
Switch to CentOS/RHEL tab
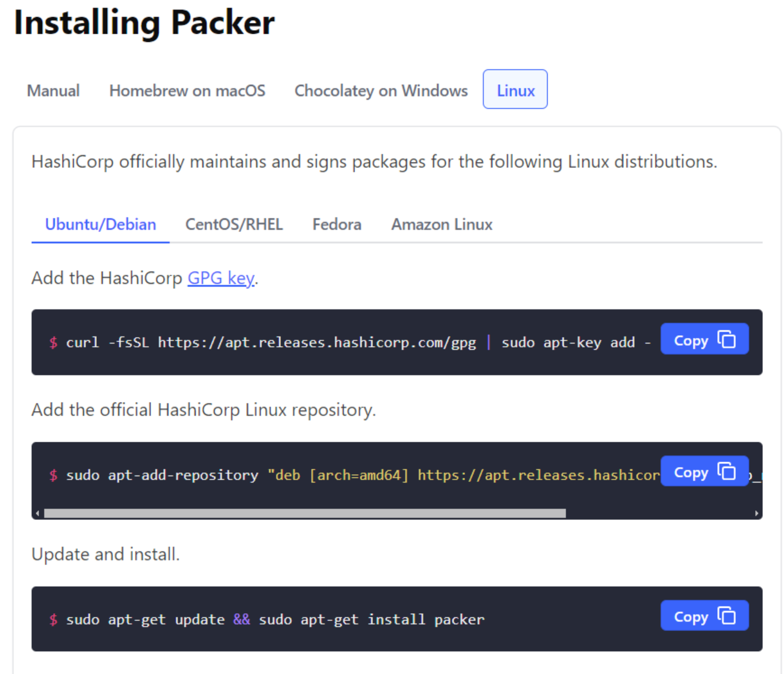(234, 224)
